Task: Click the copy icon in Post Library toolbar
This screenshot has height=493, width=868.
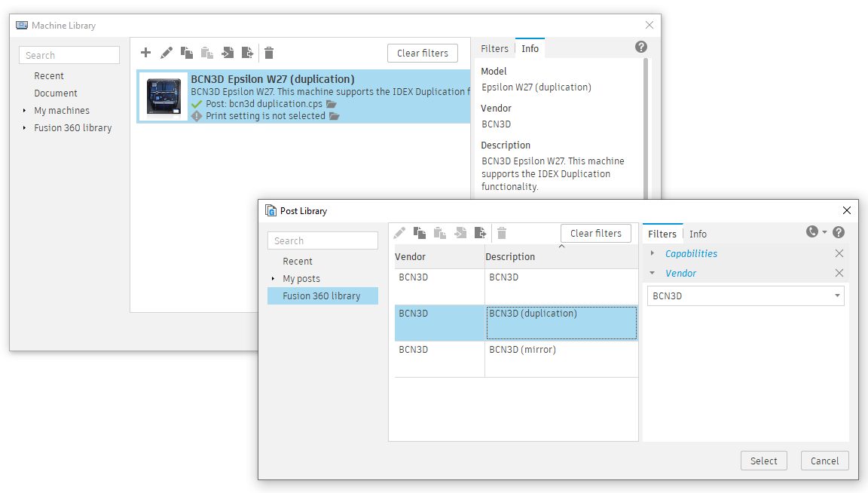Action: pyautogui.click(x=420, y=233)
